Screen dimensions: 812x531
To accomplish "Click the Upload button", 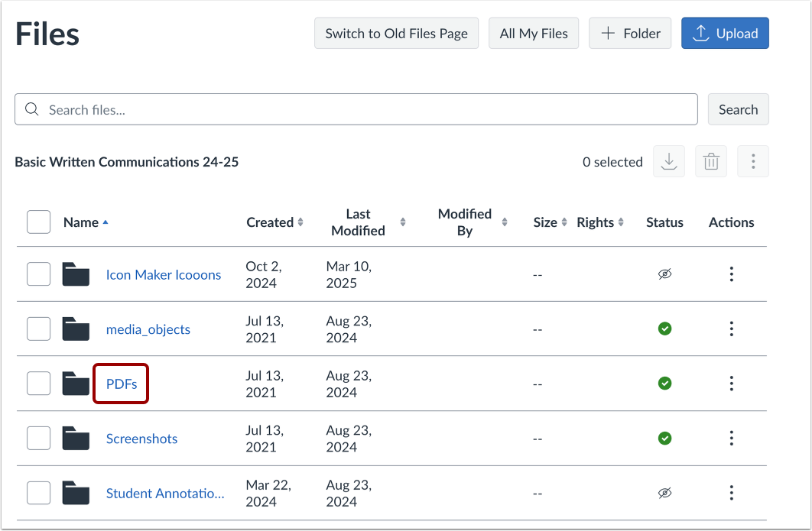I will [x=725, y=34].
